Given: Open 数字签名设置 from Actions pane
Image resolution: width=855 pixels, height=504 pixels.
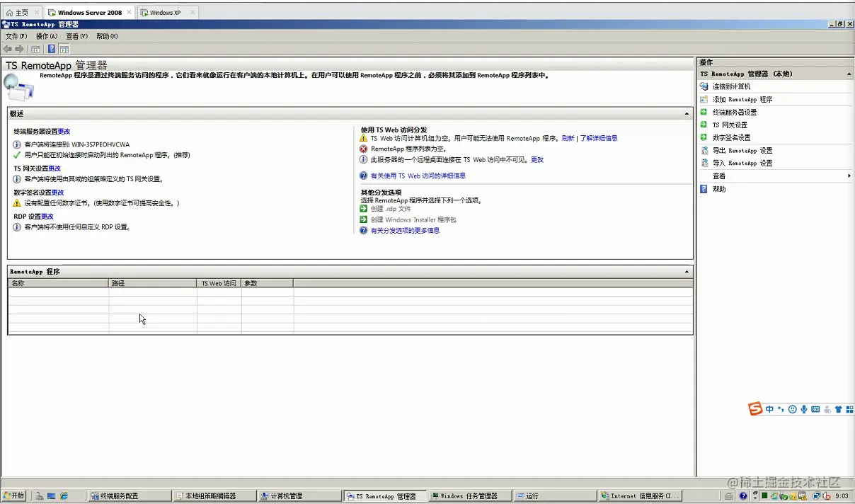Looking at the screenshot, I should [731, 137].
